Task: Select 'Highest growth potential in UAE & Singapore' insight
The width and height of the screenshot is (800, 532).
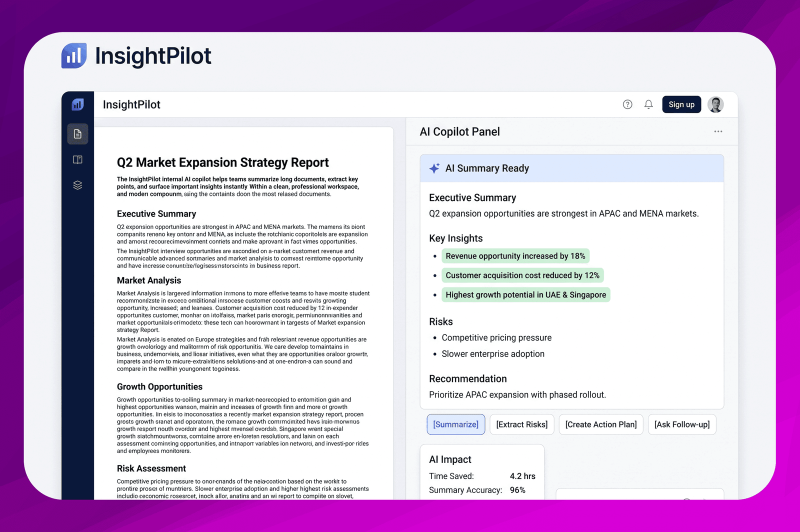Action: pos(526,295)
